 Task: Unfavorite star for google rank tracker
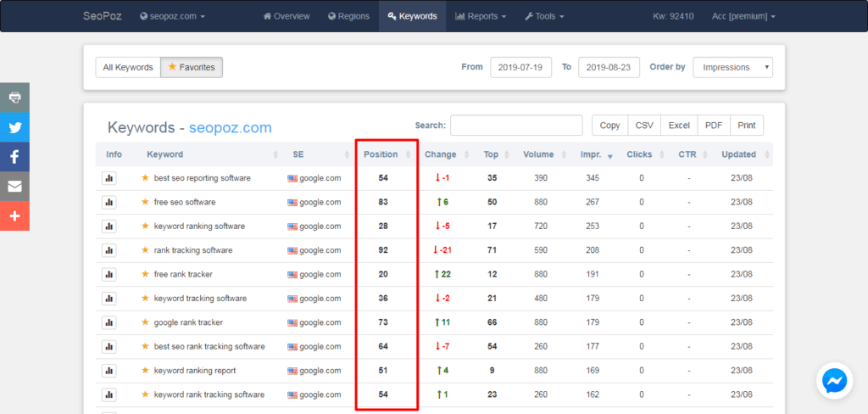click(146, 322)
